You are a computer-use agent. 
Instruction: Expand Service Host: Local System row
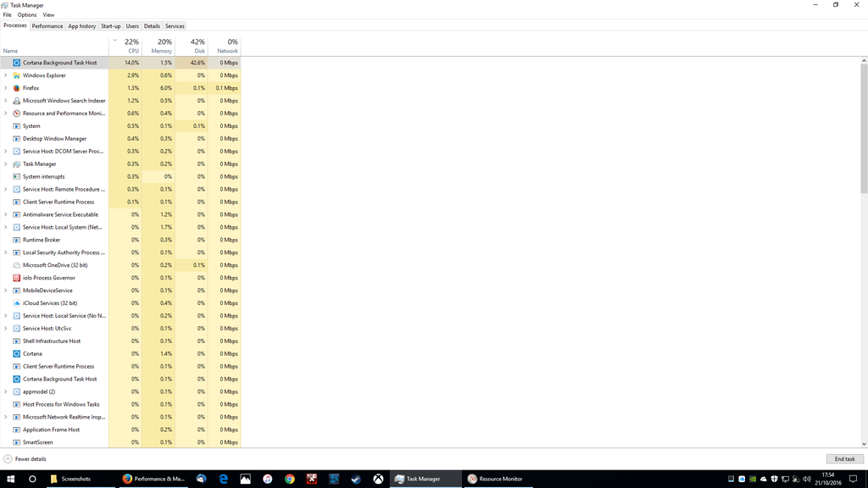(6, 227)
